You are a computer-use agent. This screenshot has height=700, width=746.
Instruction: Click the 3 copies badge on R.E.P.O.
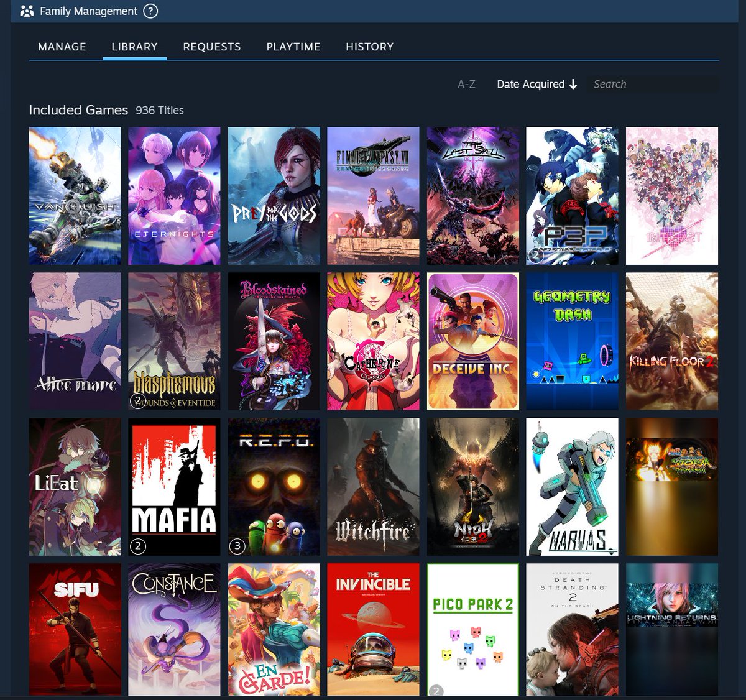pos(237,546)
